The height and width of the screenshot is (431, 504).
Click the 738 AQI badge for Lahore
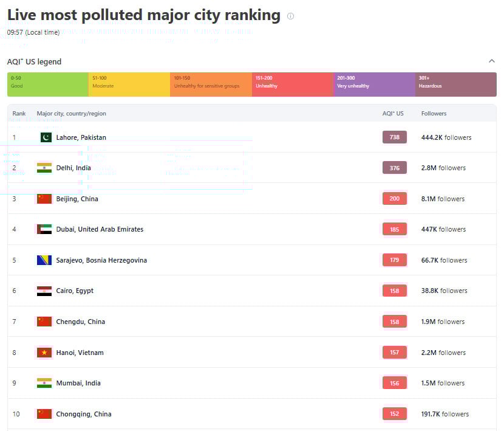coord(395,137)
